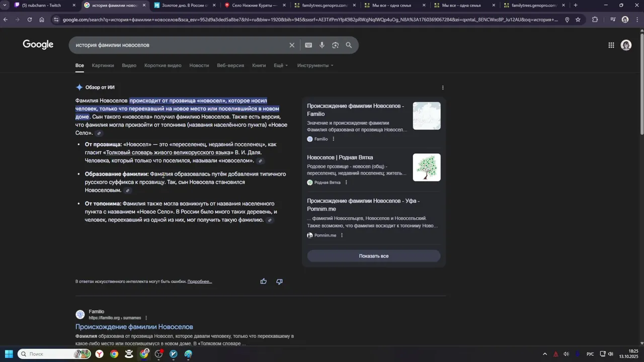Image resolution: width=644 pixels, height=362 pixels.
Task: Switch to «Золотое дно. В России» browser tab
Action: (185, 6)
